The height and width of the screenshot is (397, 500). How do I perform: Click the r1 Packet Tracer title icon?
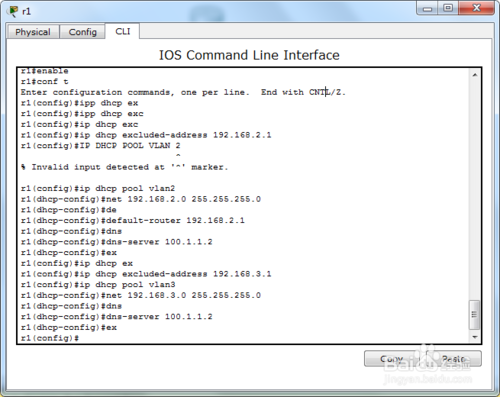(x=13, y=11)
